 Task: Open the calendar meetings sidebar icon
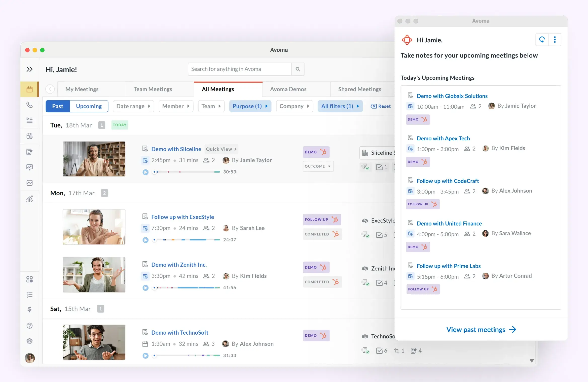pos(29,89)
